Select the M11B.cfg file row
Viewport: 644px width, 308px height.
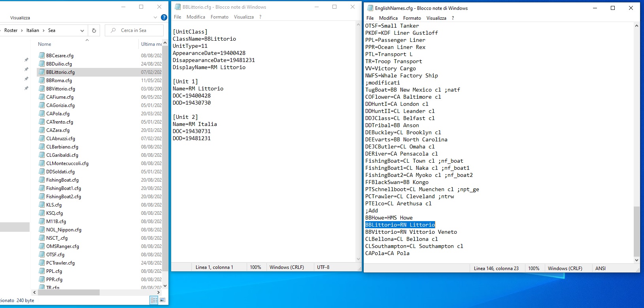[100, 222]
